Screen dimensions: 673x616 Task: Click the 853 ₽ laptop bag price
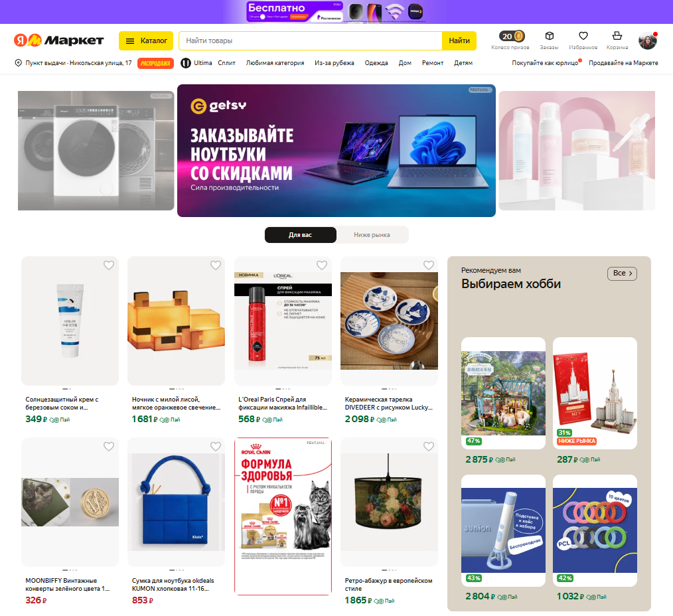[143, 600]
